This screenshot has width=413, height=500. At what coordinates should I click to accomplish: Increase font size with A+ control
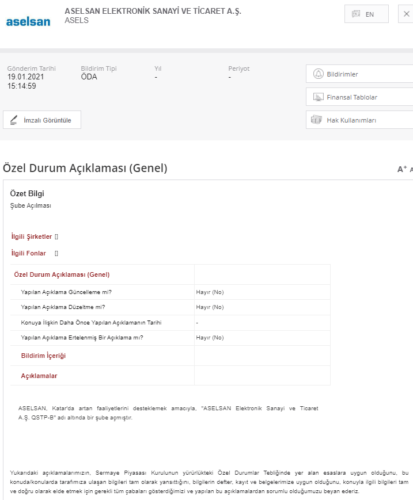pos(402,169)
